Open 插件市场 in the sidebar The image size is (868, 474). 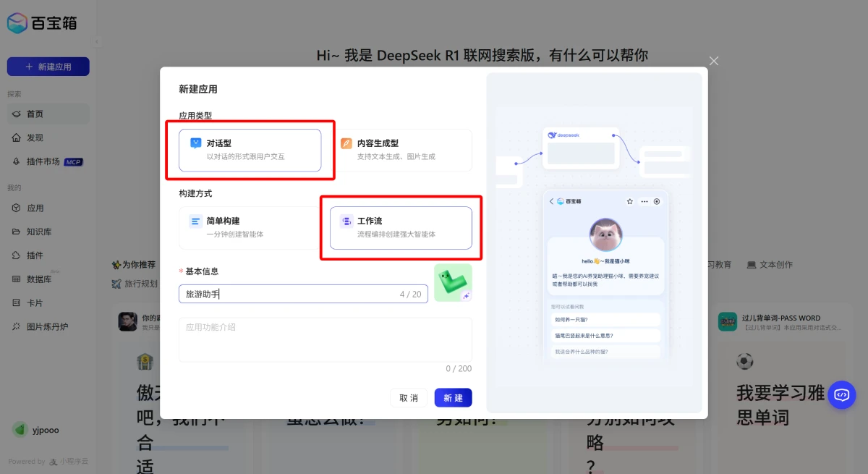click(x=48, y=161)
